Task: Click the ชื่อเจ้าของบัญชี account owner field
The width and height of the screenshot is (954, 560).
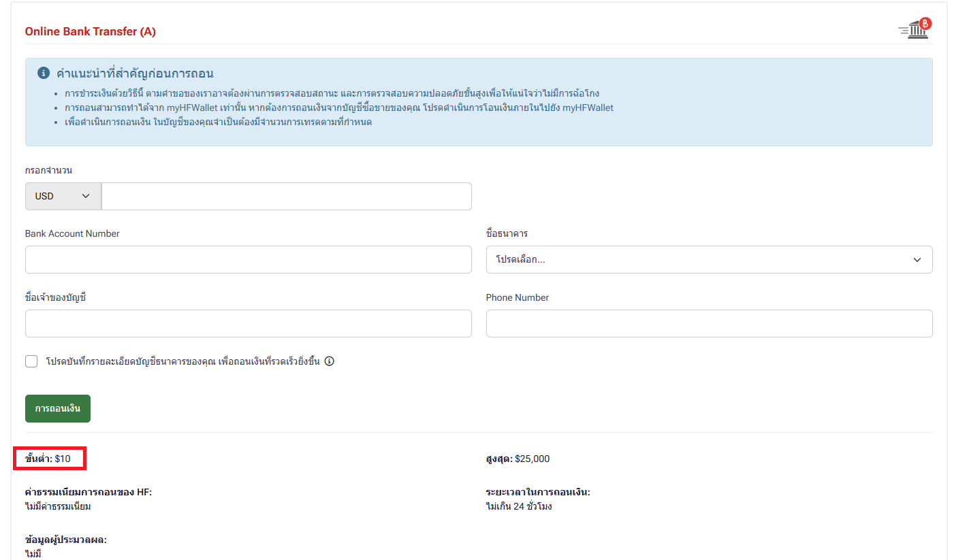Action: click(x=248, y=324)
